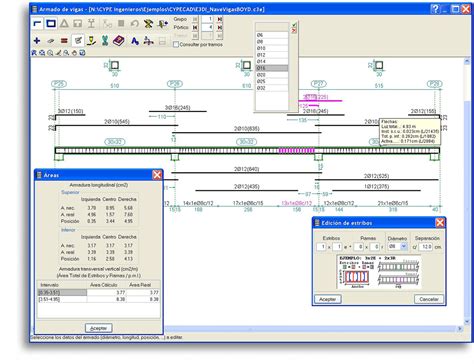This screenshot has width=474, height=364.
Task: Click Aceptar in the Areas dialog
Action: [98, 328]
